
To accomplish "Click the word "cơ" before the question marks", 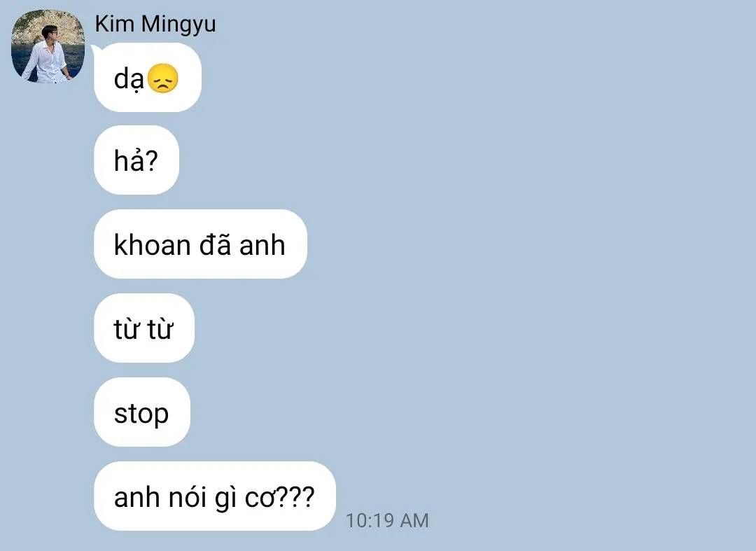I will tap(260, 498).
